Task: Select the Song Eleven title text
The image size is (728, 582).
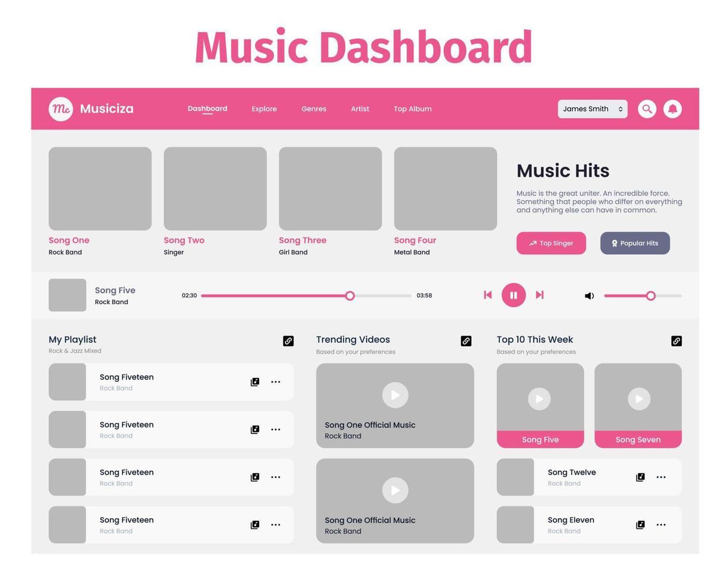Action: pyautogui.click(x=571, y=520)
